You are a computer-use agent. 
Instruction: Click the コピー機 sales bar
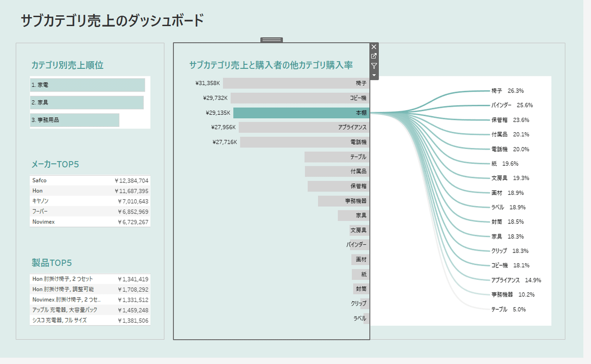click(x=299, y=98)
